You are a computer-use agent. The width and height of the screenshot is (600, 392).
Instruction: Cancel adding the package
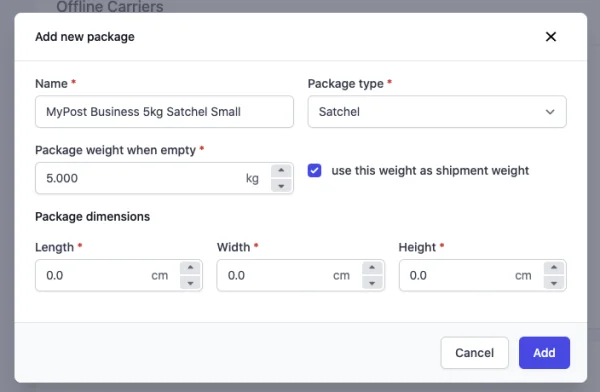[x=474, y=353]
